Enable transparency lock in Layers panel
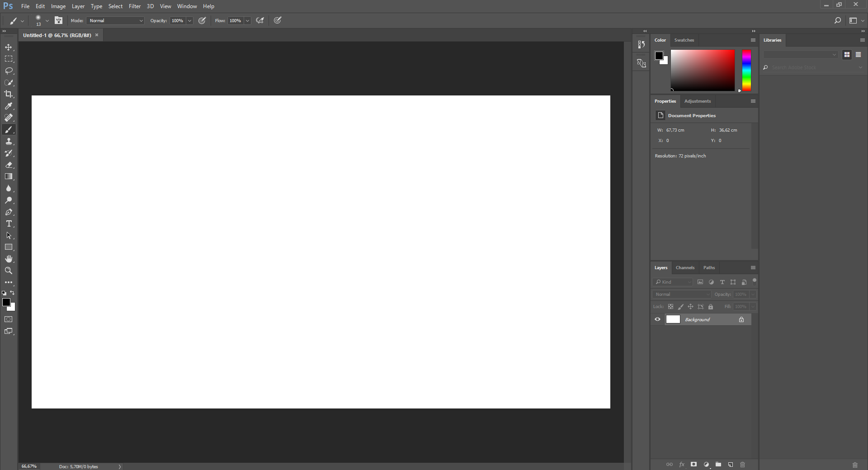This screenshot has height=470, width=868. (x=671, y=307)
